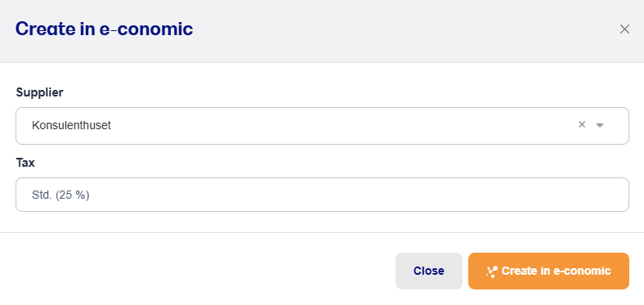
Task: Click the Supplier field label
Action: tap(39, 92)
